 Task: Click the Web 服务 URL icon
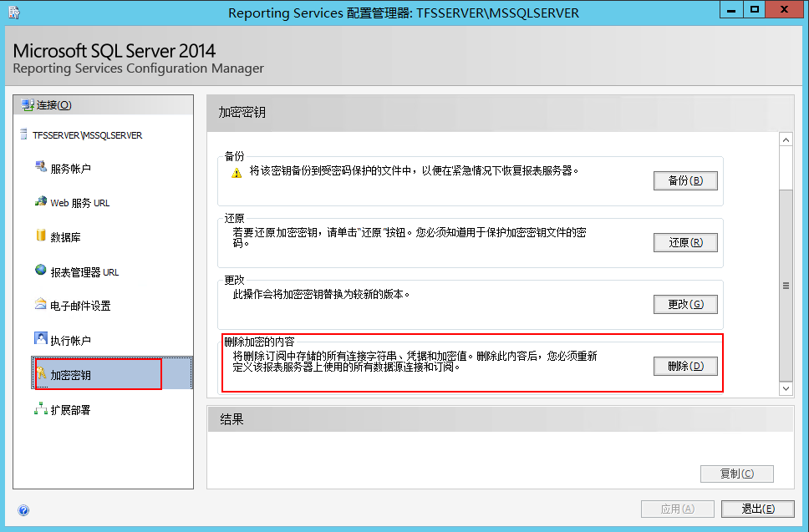41,201
